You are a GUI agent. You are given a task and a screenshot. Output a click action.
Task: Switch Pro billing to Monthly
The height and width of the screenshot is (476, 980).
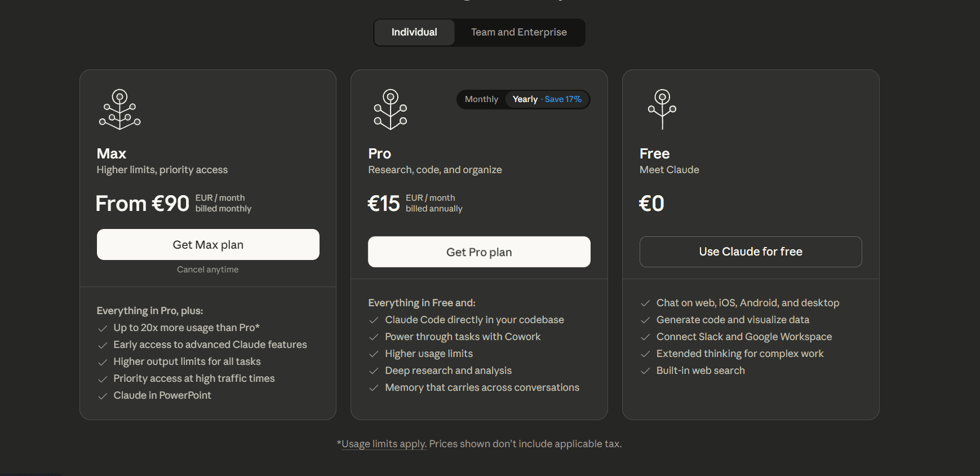coord(481,99)
